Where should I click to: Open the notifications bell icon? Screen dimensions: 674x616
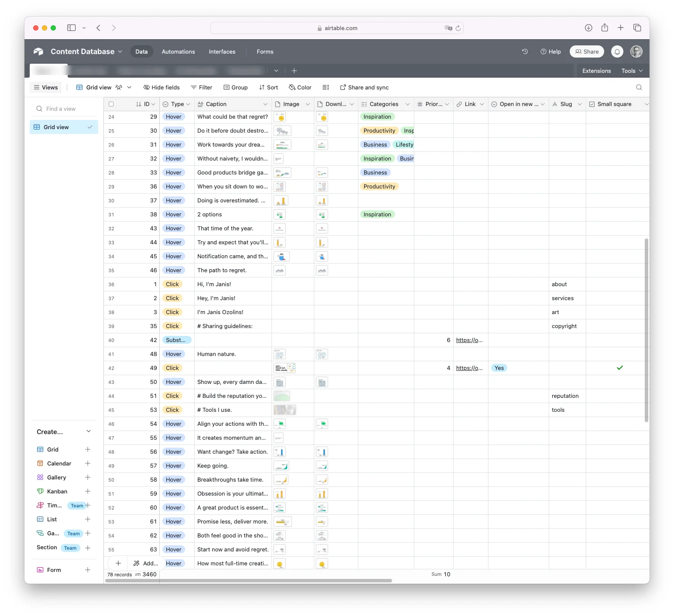(x=617, y=51)
